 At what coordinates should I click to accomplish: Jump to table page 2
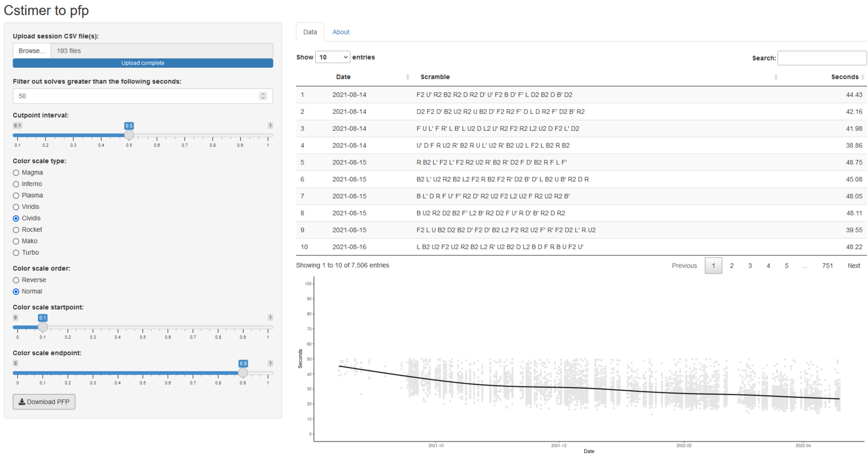(x=731, y=265)
